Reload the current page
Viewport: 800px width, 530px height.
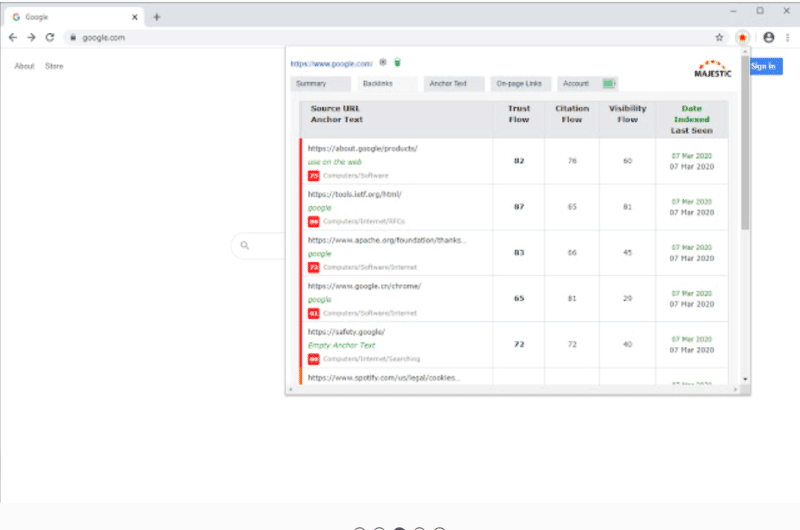point(49,37)
